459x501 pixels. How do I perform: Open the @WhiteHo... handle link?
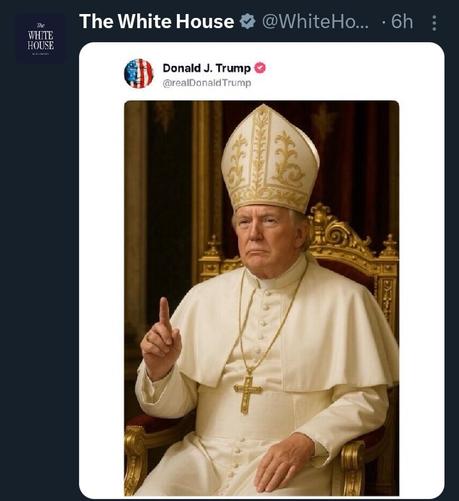click(x=315, y=22)
